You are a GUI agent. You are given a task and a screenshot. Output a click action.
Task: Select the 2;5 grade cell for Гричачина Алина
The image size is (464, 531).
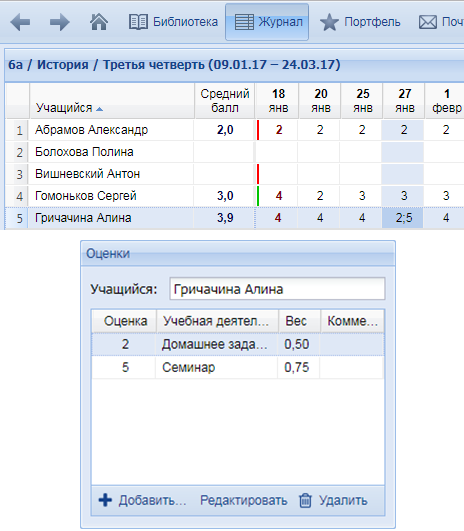(403, 218)
